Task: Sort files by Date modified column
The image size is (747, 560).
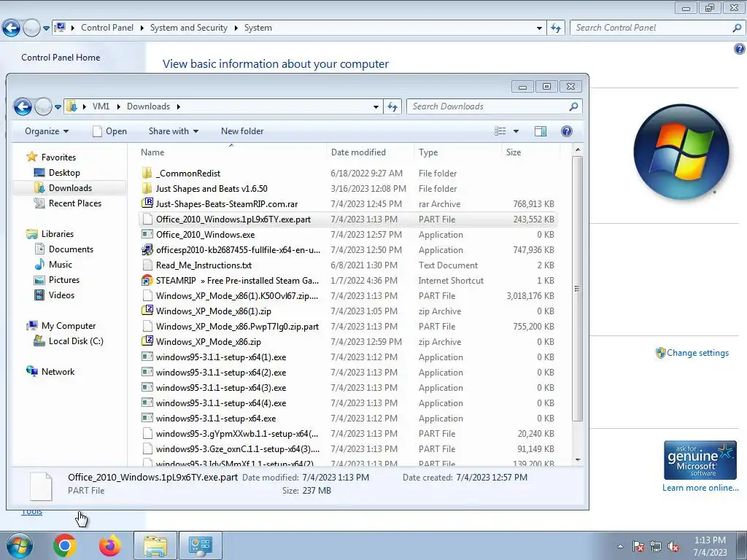Action: coord(370,152)
